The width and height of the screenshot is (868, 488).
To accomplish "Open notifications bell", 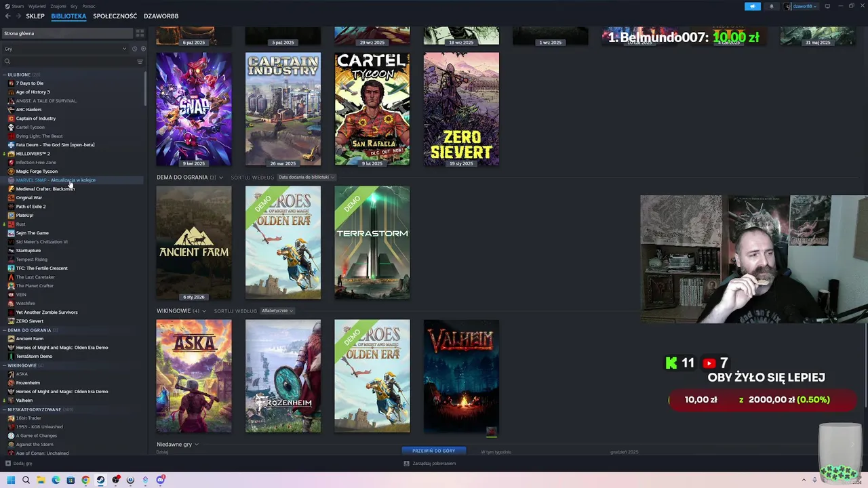I will (771, 6).
